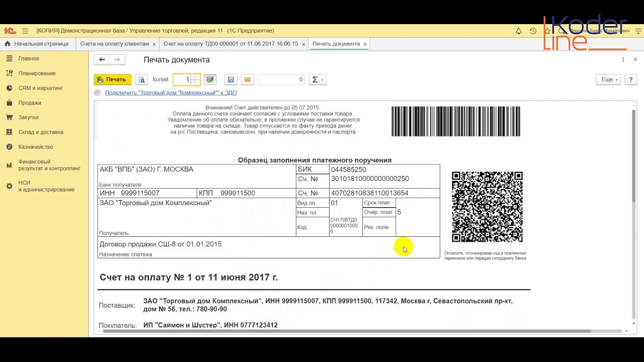The image size is (644, 362).
Task: Select heading Счет на оплату № 1
Action: (189, 278)
